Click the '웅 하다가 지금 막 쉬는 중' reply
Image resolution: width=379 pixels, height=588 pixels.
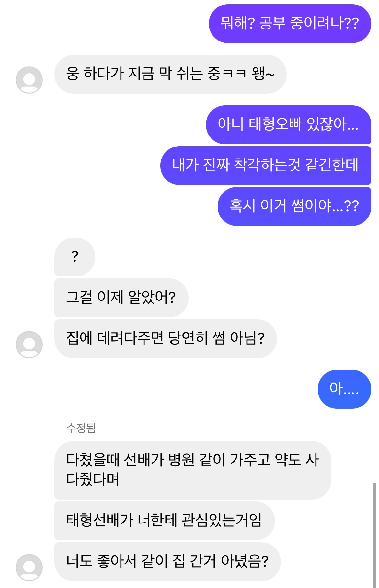pos(170,74)
